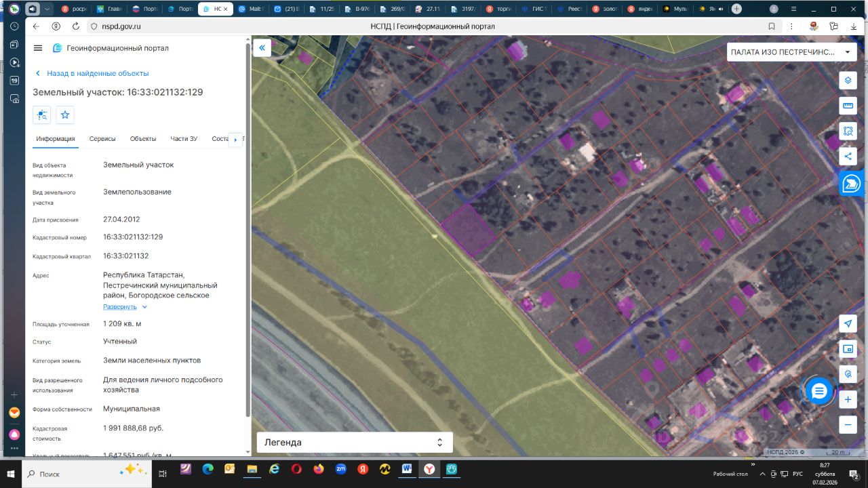Open Firefox from the taskbar
The height and width of the screenshot is (488, 868).
coord(319,469)
